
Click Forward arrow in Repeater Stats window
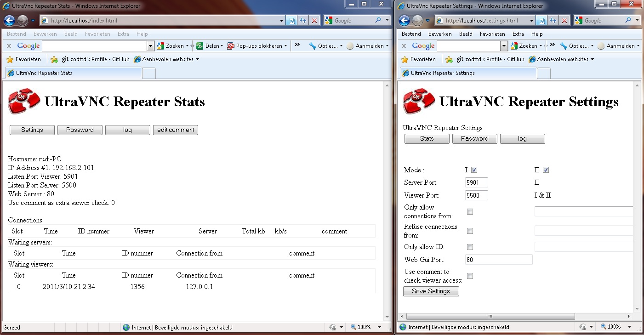coord(22,21)
